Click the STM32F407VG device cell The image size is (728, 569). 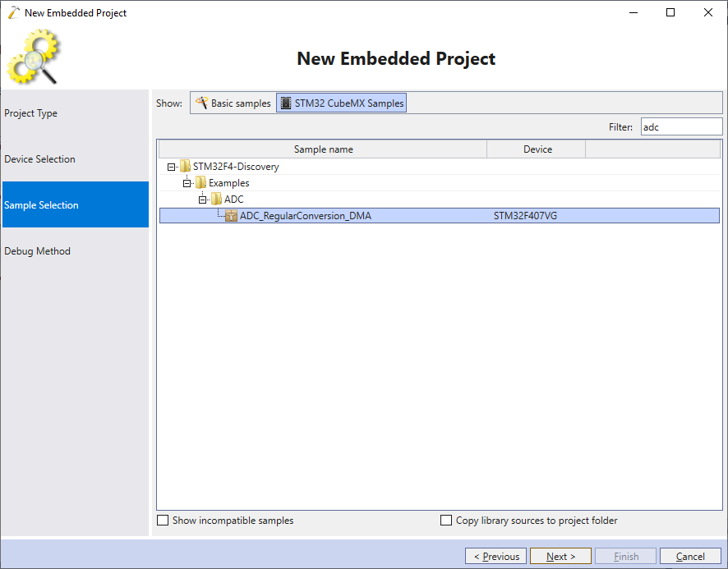pyautogui.click(x=525, y=216)
